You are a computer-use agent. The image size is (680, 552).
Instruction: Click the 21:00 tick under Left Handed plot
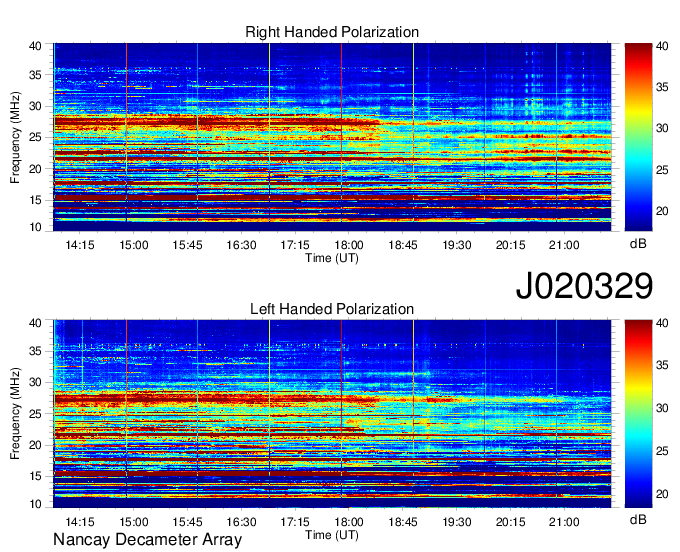tap(564, 522)
